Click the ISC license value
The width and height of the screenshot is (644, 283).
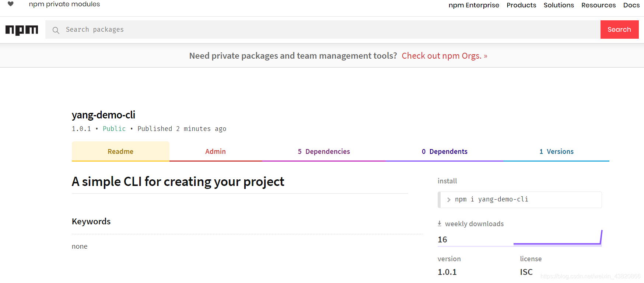(526, 272)
